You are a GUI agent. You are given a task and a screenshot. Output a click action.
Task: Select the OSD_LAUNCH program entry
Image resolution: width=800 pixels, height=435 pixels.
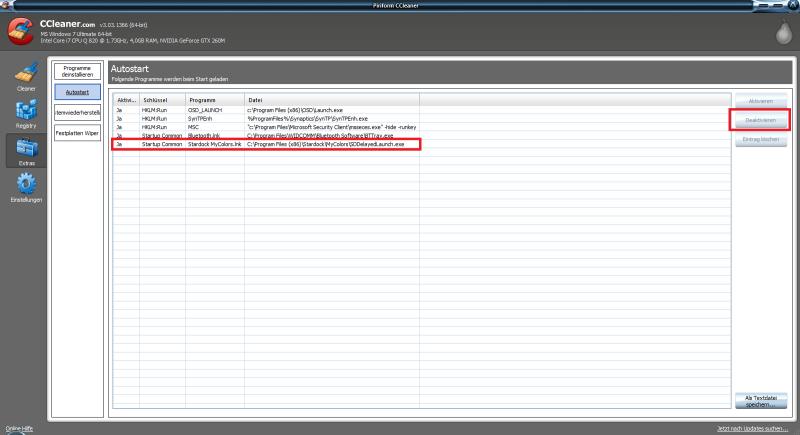pyautogui.click(x=205, y=110)
